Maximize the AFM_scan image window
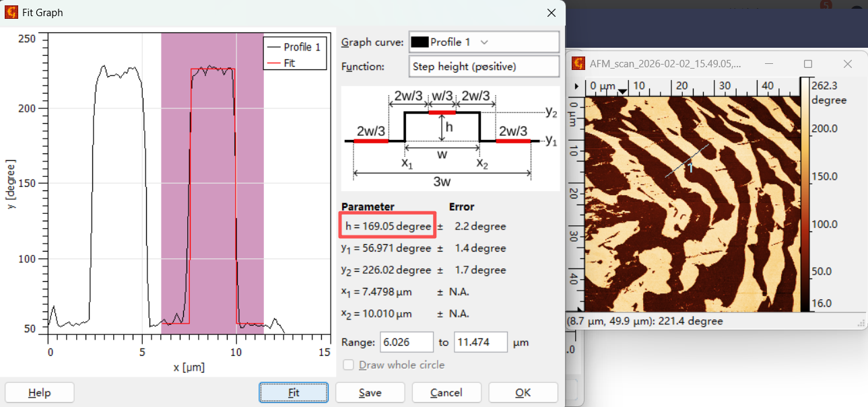This screenshot has height=407, width=868. (x=808, y=64)
